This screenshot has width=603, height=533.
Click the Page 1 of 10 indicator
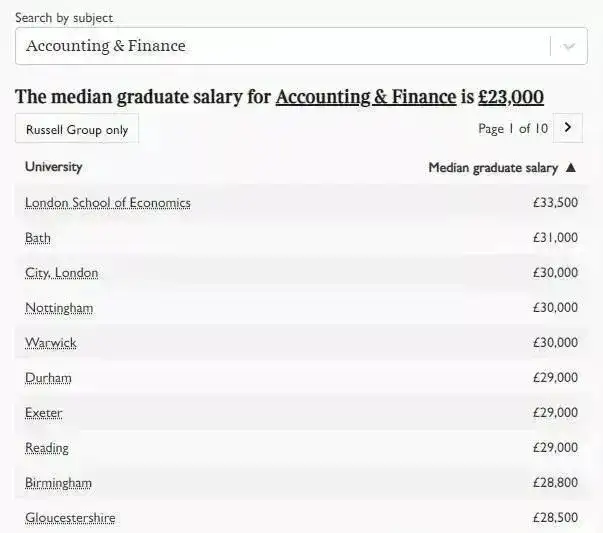pyautogui.click(x=513, y=128)
